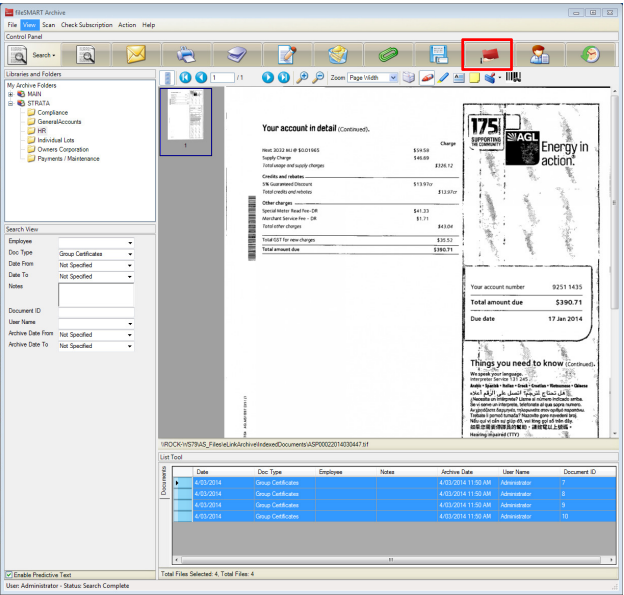Click the user with document icon

pos(540,55)
